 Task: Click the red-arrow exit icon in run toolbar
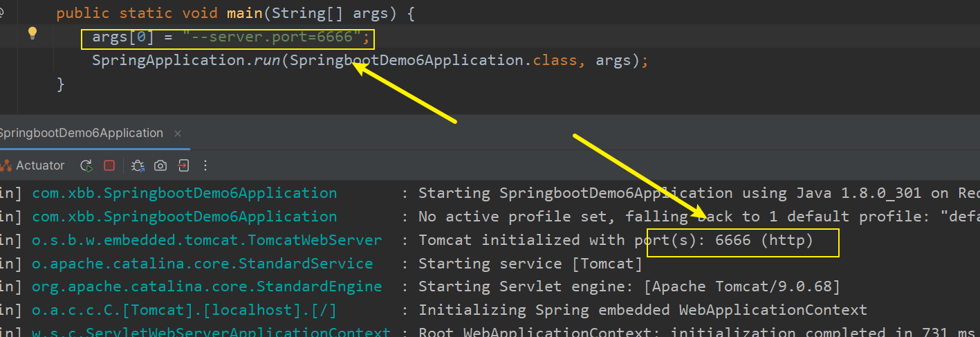pyautogui.click(x=183, y=165)
